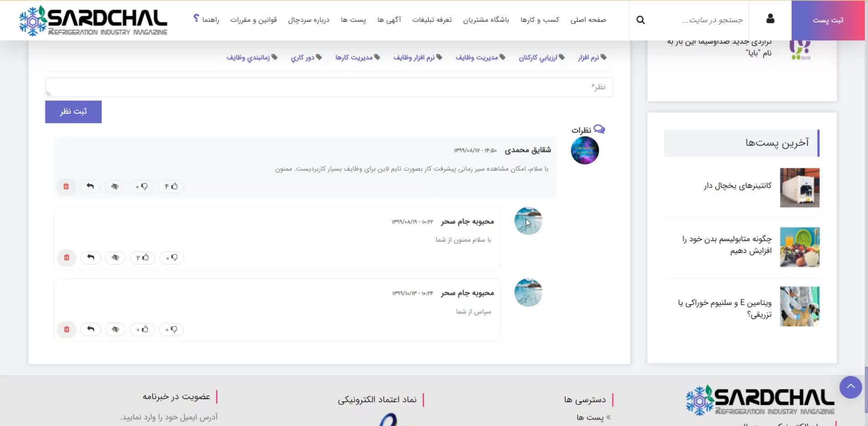Go to 'باشگاه مشتریان' in the navbar
The image size is (868, 426).
(486, 20)
